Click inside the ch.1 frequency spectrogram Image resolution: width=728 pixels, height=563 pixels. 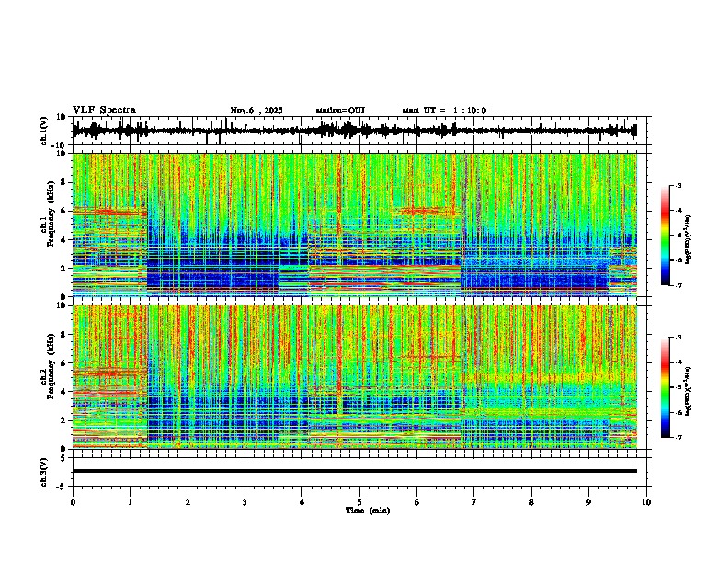coord(354,224)
